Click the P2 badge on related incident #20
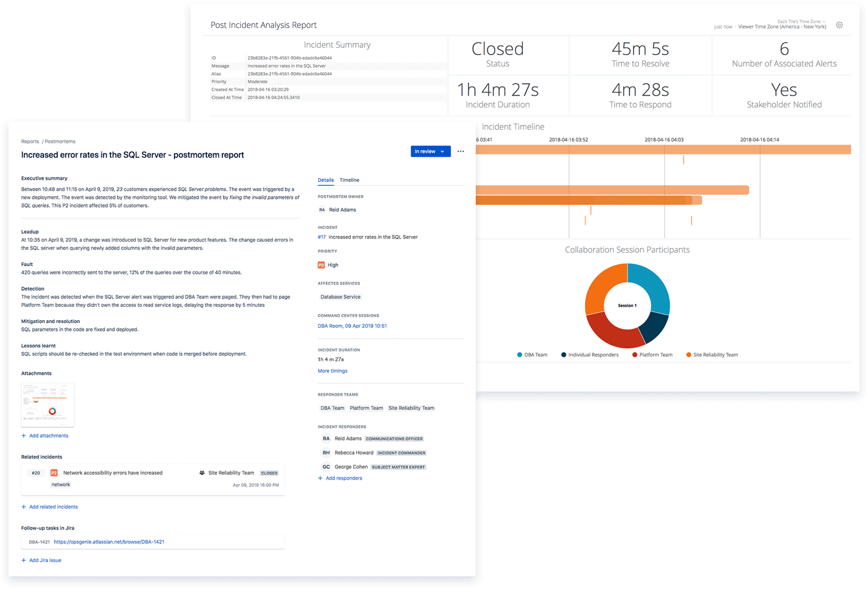Viewport: 868px width, 589px height. [x=54, y=473]
